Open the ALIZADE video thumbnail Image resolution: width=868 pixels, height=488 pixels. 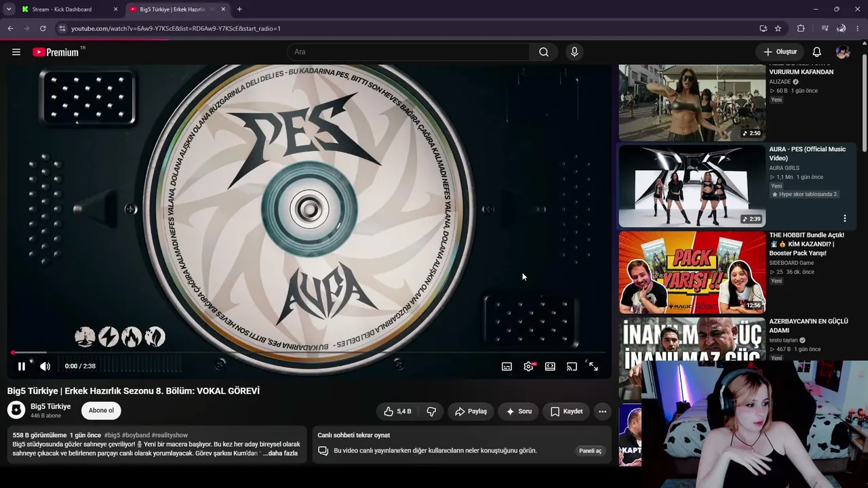(x=692, y=102)
